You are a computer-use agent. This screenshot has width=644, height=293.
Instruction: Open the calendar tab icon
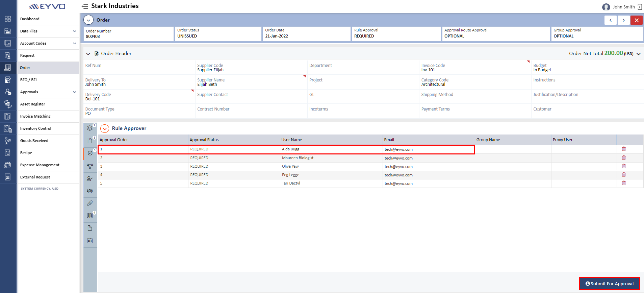[90, 241]
